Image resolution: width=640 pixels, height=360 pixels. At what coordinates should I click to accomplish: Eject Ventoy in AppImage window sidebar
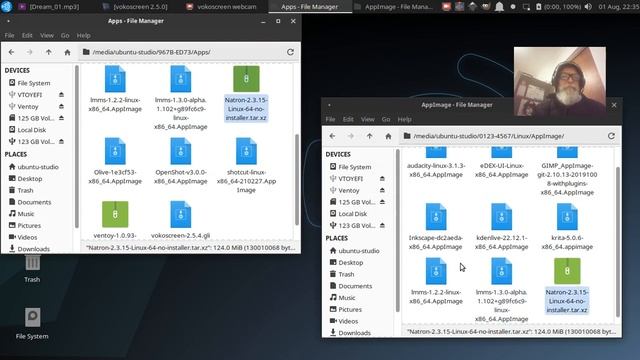click(x=382, y=190)
